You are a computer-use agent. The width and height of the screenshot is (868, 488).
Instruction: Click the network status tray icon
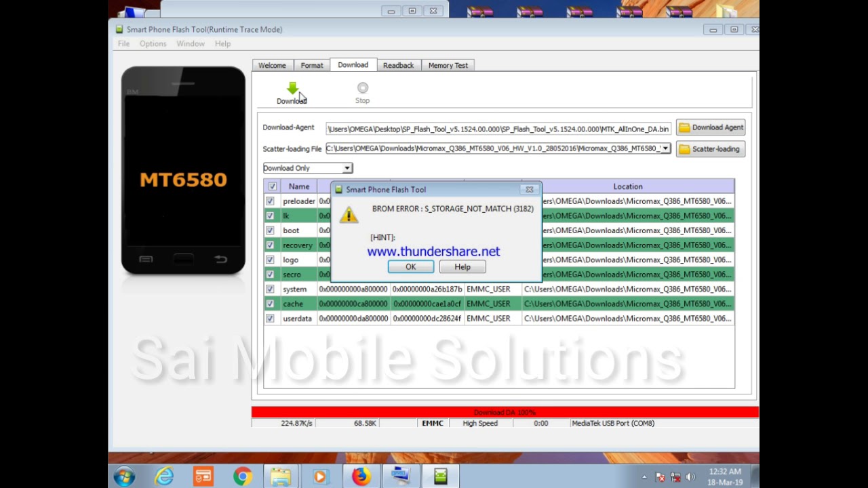pyautogui.click(x=675, y=477)
